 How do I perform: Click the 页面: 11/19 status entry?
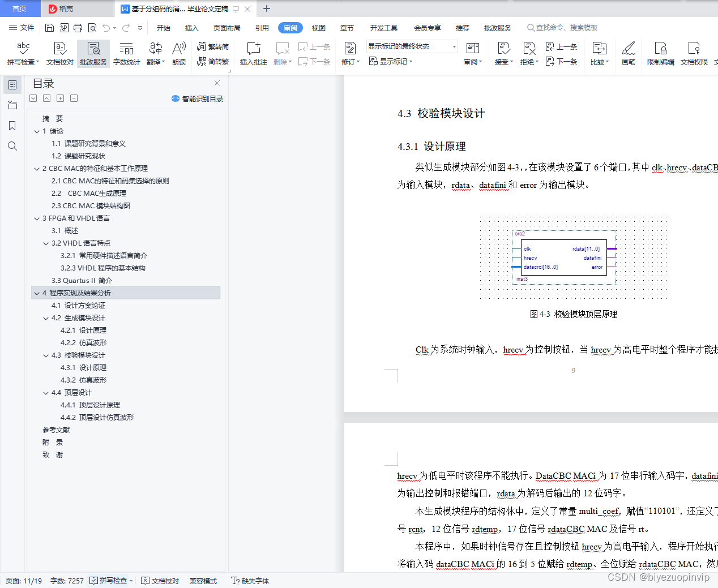(24, 581)
